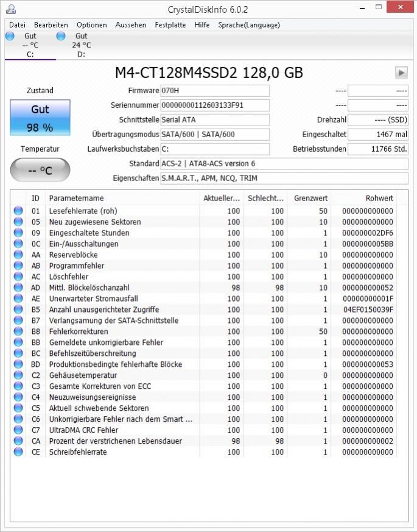Click status orb for Produktionsbedingte fehlerhafte Blöcke

tap(18, 364)
